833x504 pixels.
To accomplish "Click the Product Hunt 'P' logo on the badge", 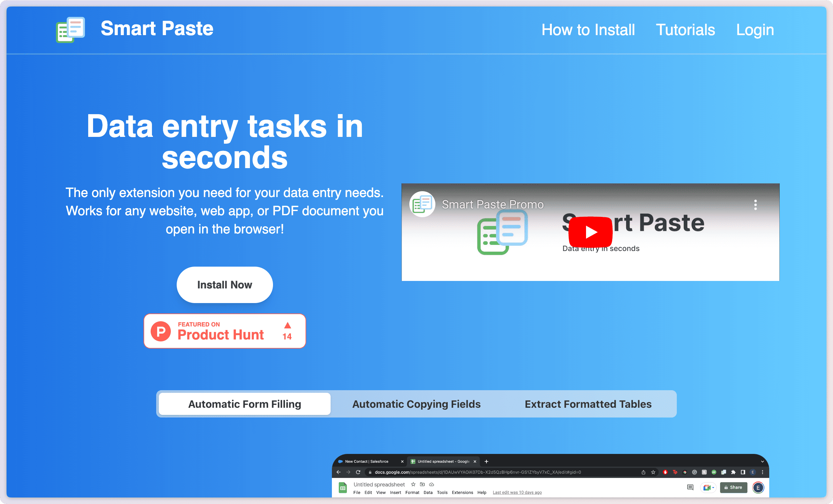I will pyautogui.click(x=161, y=331).
